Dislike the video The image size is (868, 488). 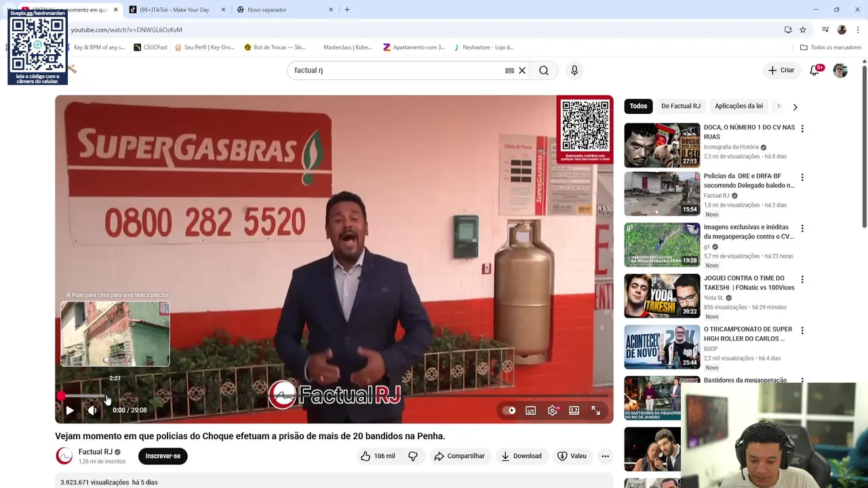pos(413,456)
